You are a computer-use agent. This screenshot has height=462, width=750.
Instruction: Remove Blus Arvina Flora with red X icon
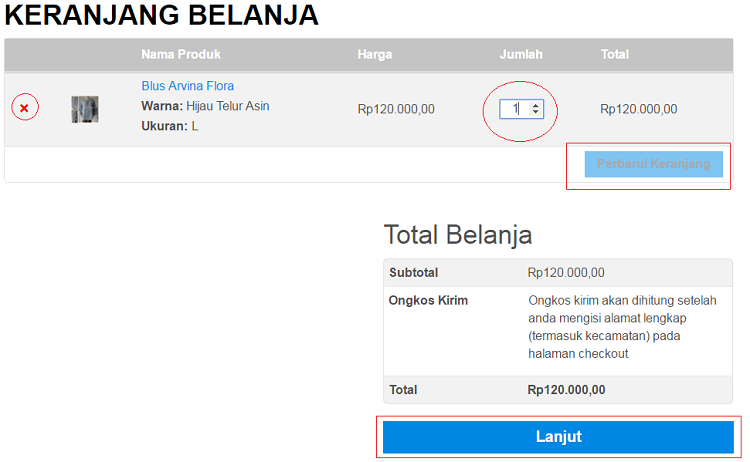[x=24, y=108]
